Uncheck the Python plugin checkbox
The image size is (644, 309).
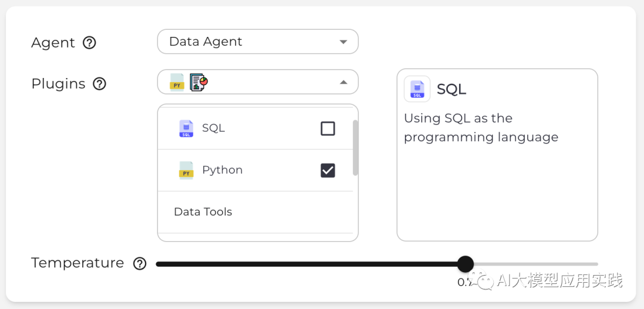[x=328, y=170]
